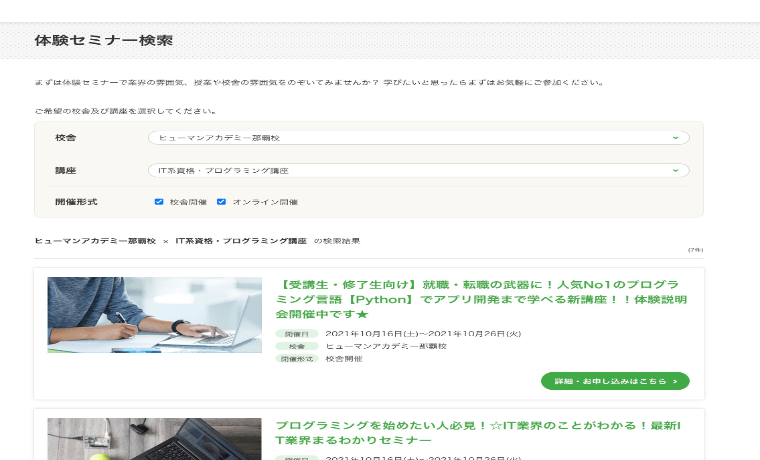
Task: Click the laptop thumbnail of second seminar
Action: [155, 439]
